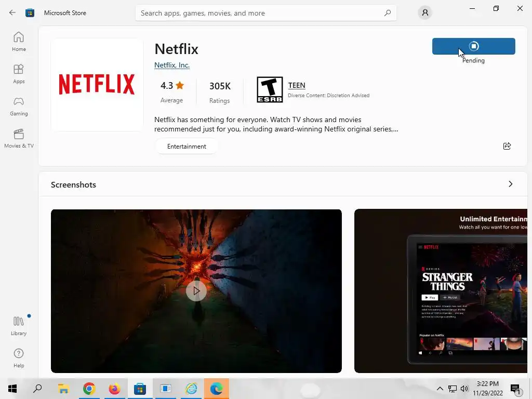Play the Stranger Things trailer video

click(196, 291)
